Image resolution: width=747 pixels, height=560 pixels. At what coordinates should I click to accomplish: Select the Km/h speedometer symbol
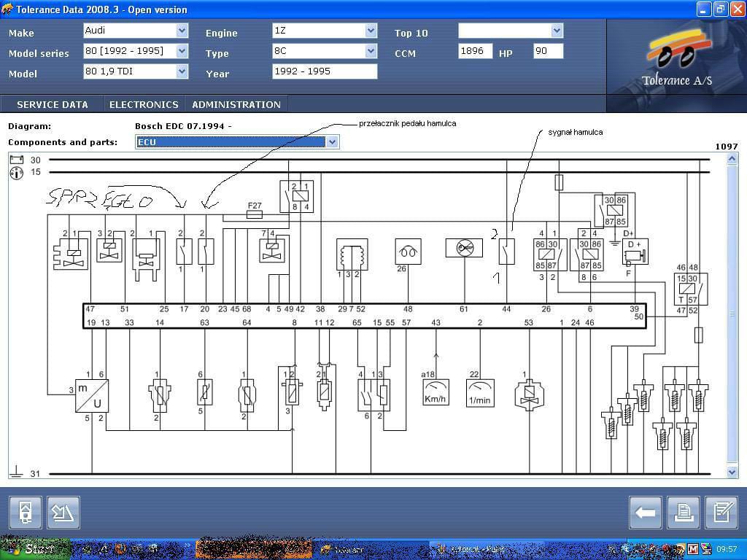436,392
